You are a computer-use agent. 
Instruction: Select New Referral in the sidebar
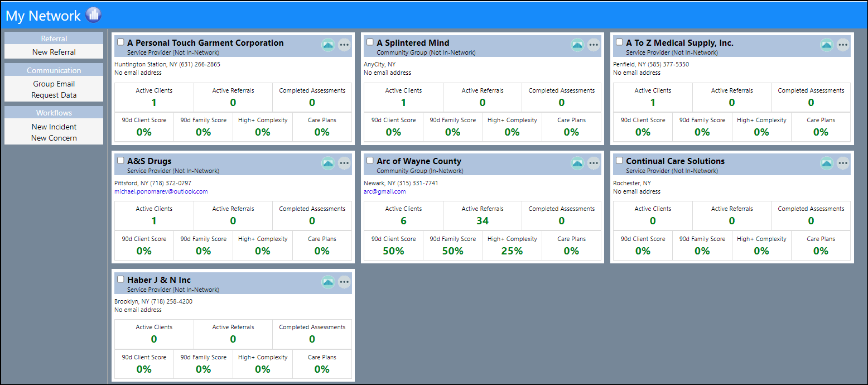(54, 52)
